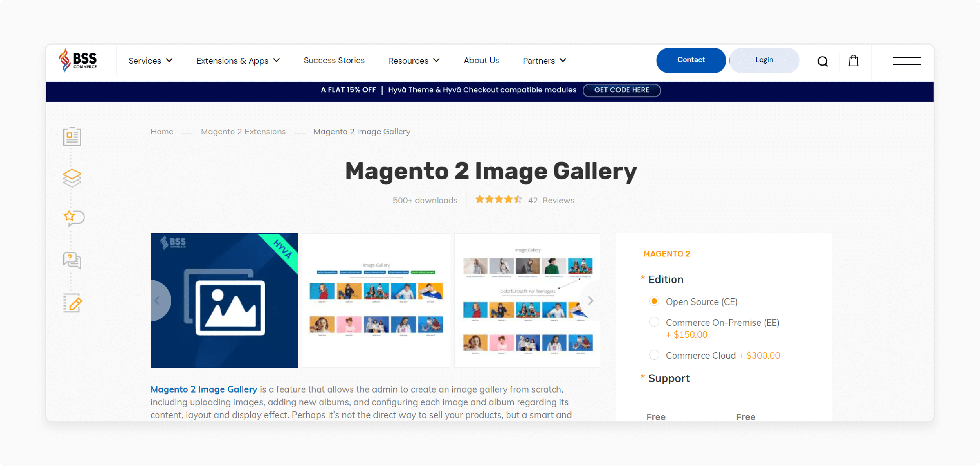This screenshot has height=466, width=980.
Task: Click the '500+ downloads' text
Action: tap(425, 200)
